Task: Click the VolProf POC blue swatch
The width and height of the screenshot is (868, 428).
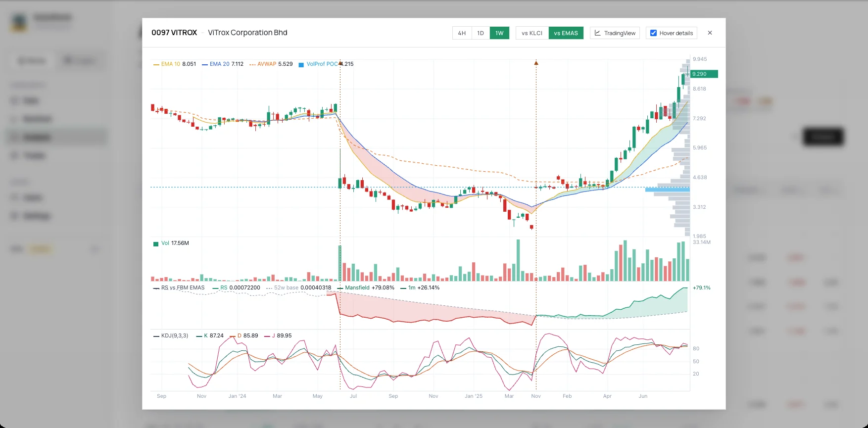Action: tap(301, 64)
